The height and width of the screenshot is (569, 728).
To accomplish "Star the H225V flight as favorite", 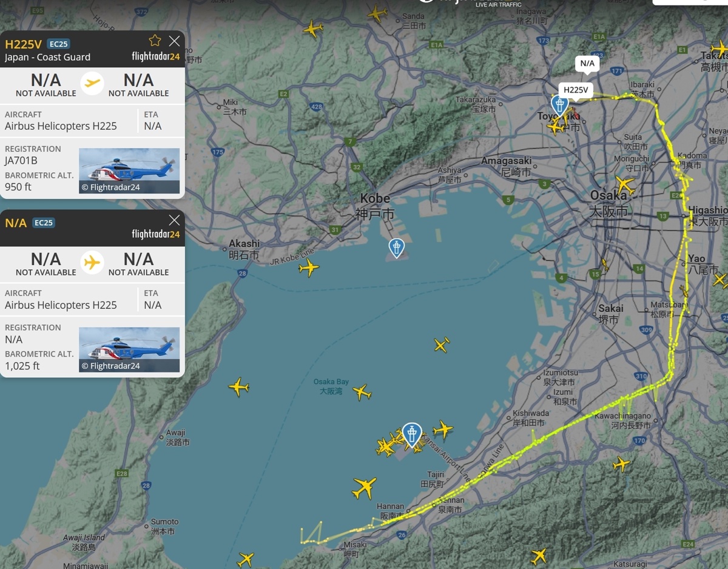I will click(x=155, y=41).
